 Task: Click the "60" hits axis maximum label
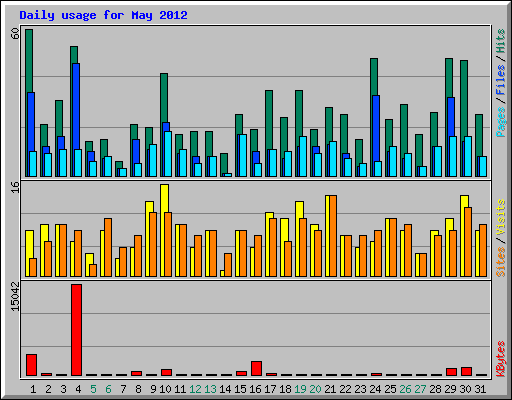15,33
